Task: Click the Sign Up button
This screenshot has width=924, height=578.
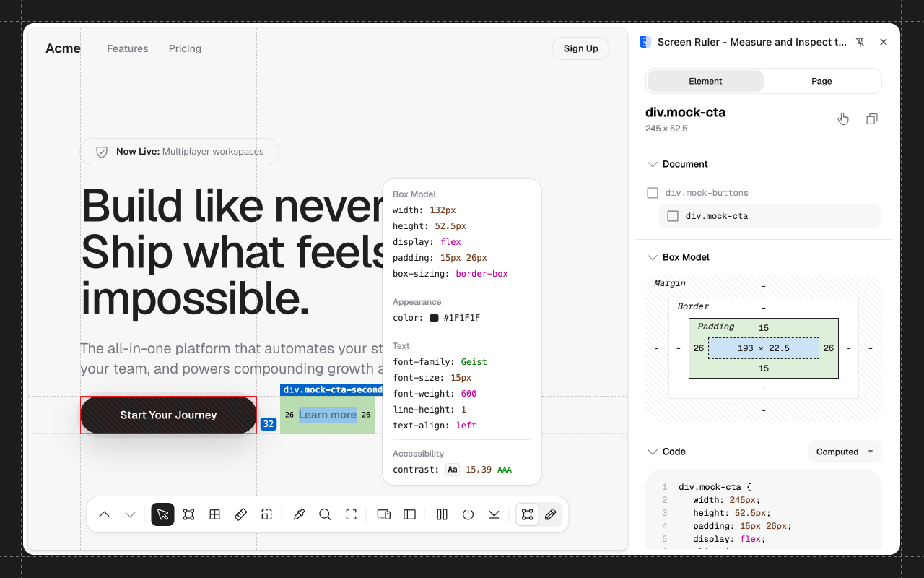Action: (581, 48)
